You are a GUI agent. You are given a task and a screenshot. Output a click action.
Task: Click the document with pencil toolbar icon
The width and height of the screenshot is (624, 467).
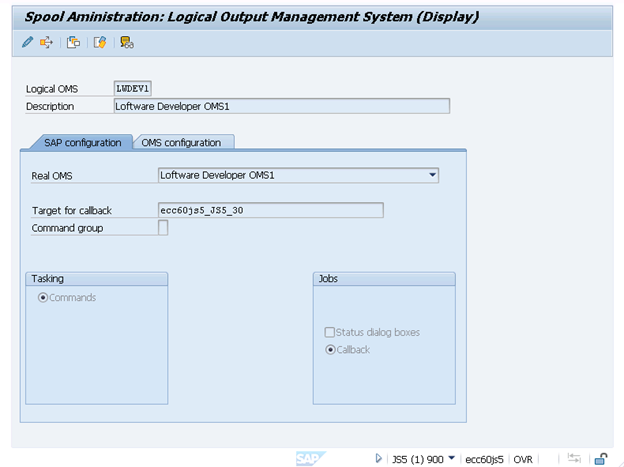pos(100,42)
